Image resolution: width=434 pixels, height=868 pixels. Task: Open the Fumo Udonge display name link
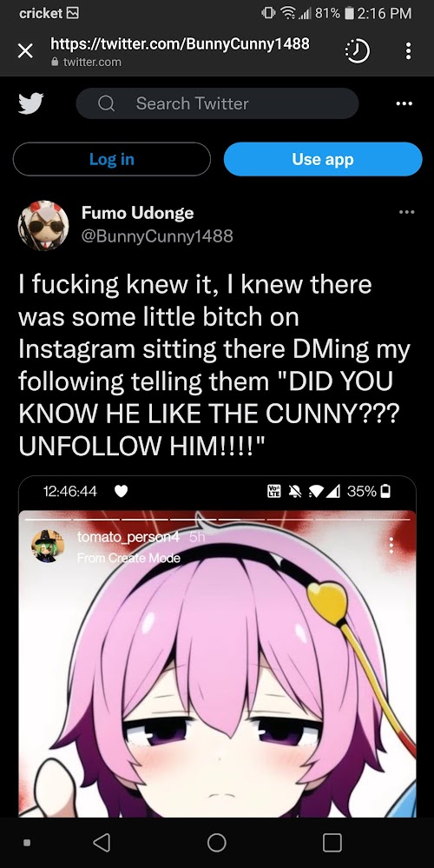[138, 213]
